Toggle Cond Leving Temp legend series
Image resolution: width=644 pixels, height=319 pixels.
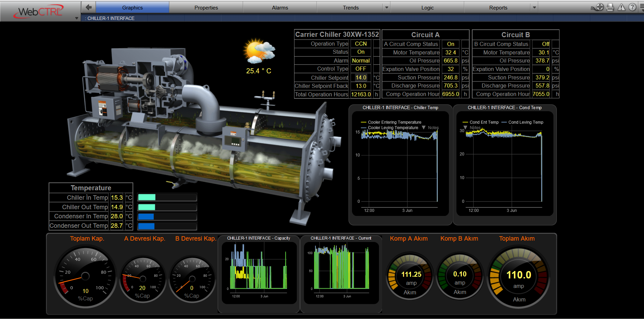coord(525,122)
